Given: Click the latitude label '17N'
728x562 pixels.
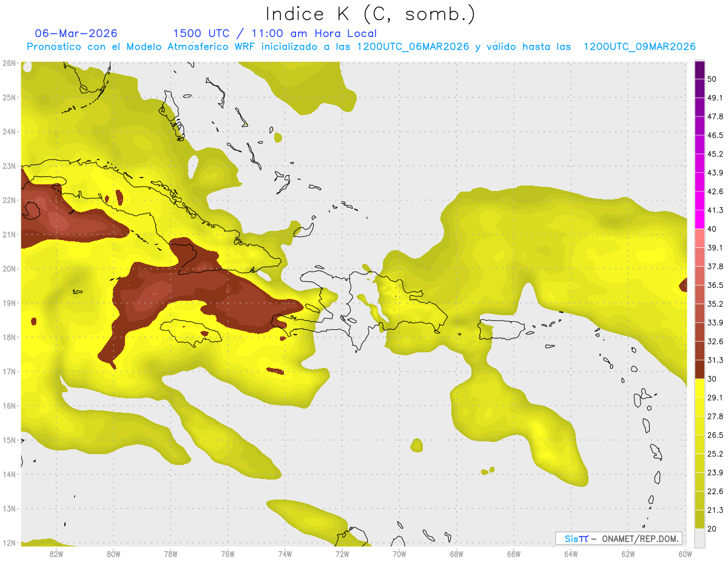Looking at the screenshot, I should point(9,372).
